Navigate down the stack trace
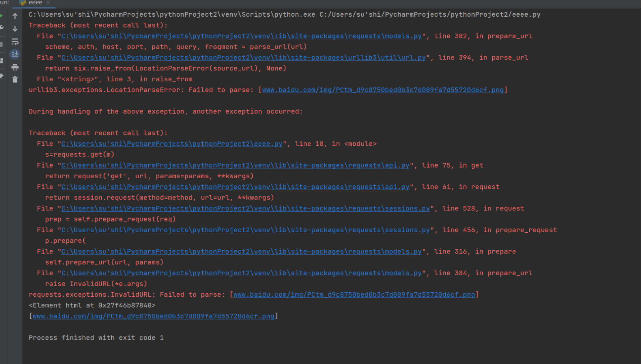This screenshot has width=641, height=364. pos(15,28)
